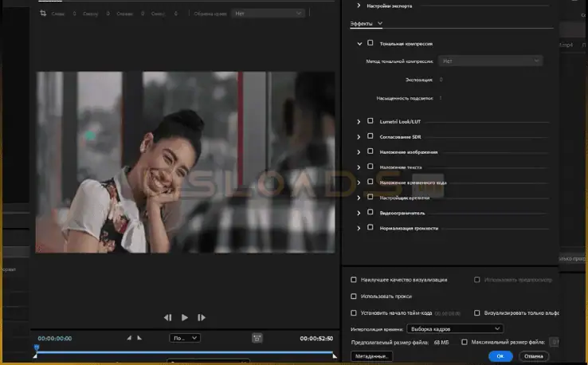Click the Out point triangle at timeline end
The image size is (588, 365).
coord(335,355)
